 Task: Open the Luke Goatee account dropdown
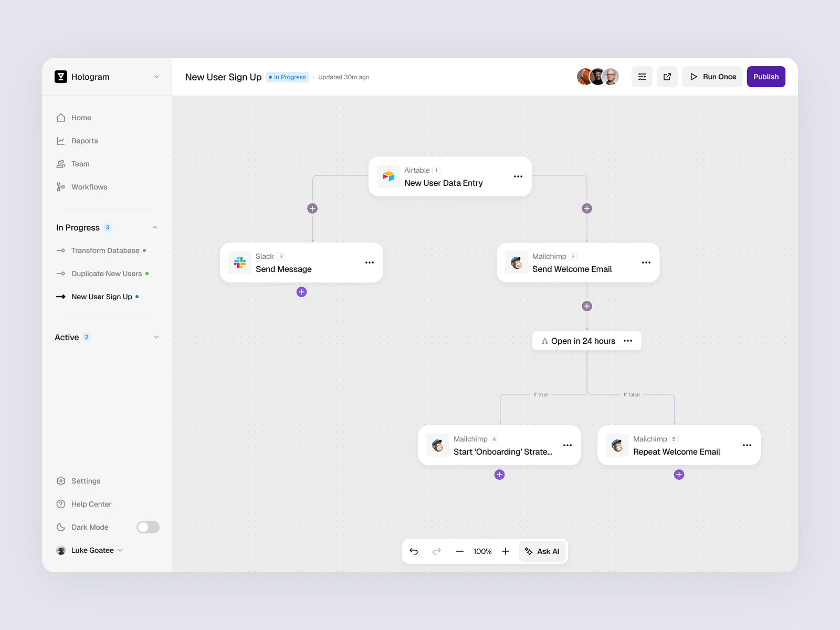(121, 550)
